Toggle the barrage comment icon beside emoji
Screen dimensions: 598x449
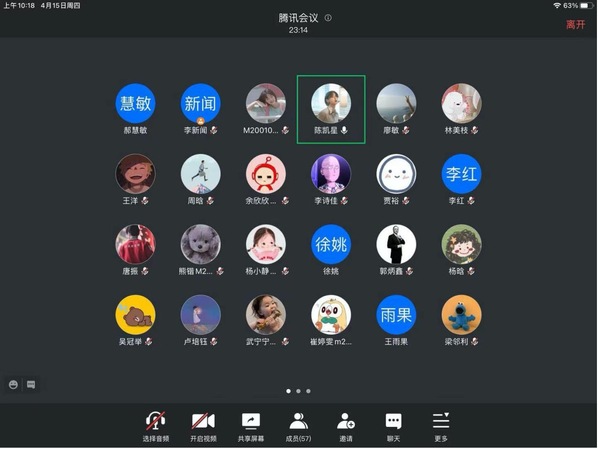coord(31,385)
